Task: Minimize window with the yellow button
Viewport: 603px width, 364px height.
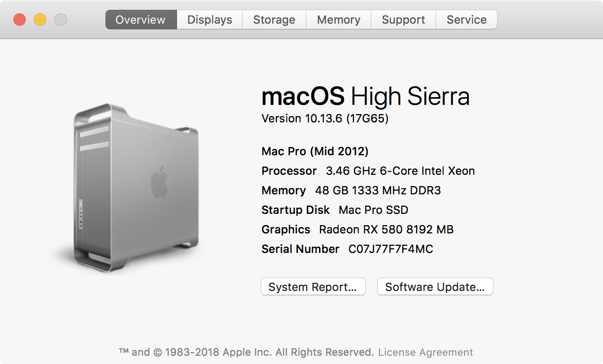Action: tap(40, 20)
